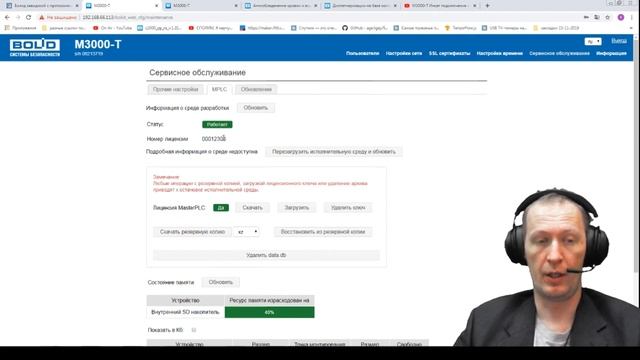Open the SSL сертификаты menu item

(449, 53)
